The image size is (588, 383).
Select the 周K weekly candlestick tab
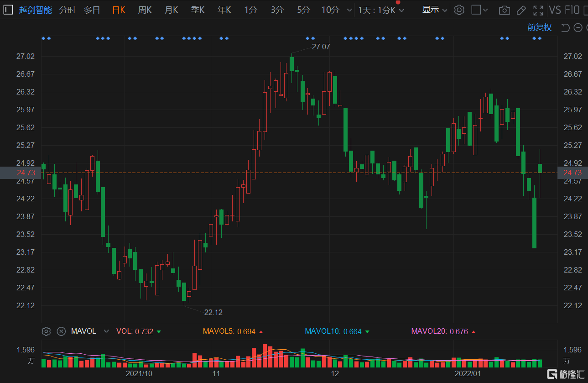click(x=145, y=10)
